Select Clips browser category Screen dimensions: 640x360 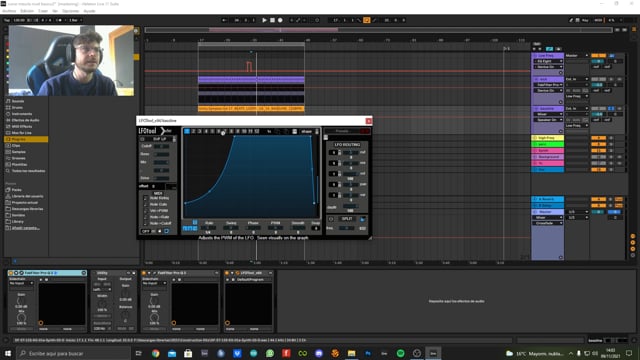16,145
